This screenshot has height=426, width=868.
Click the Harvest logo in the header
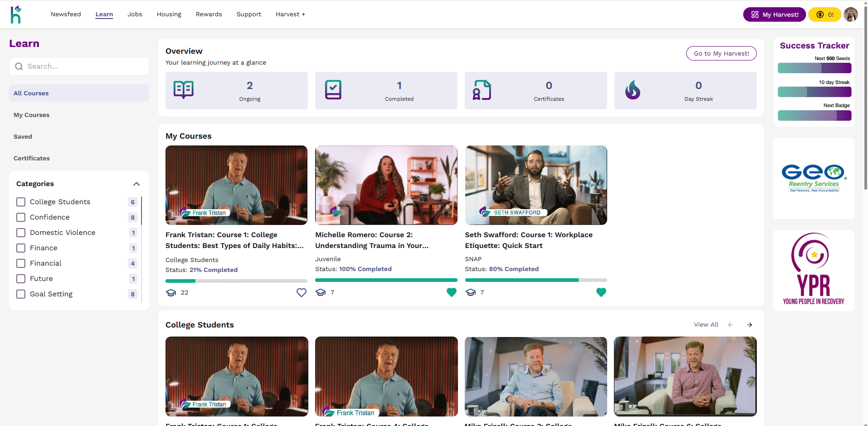(x=16, y=14)
